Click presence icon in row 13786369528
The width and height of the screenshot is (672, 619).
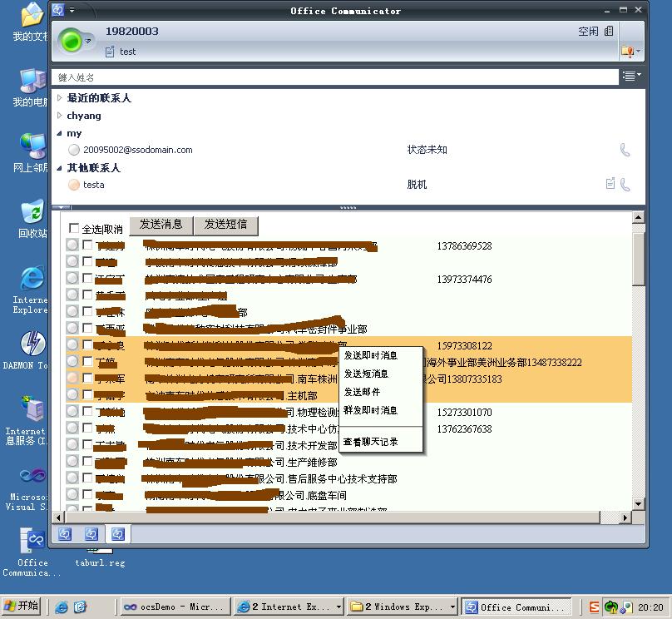72,245
